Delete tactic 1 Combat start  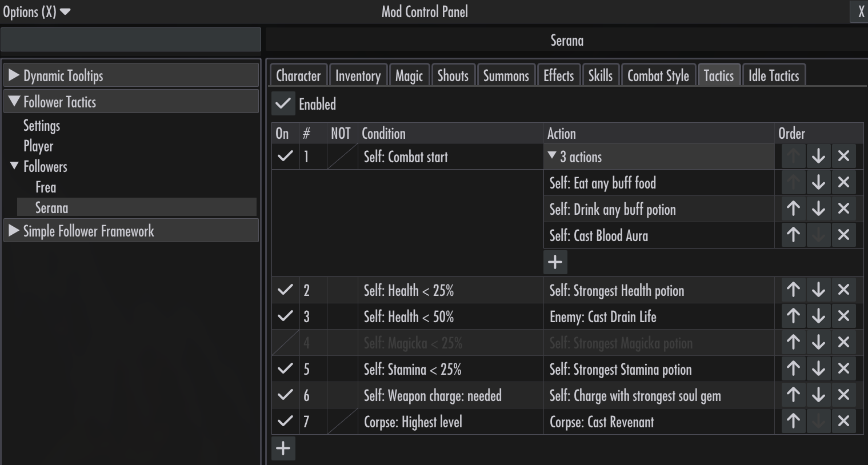coord(843,156)
